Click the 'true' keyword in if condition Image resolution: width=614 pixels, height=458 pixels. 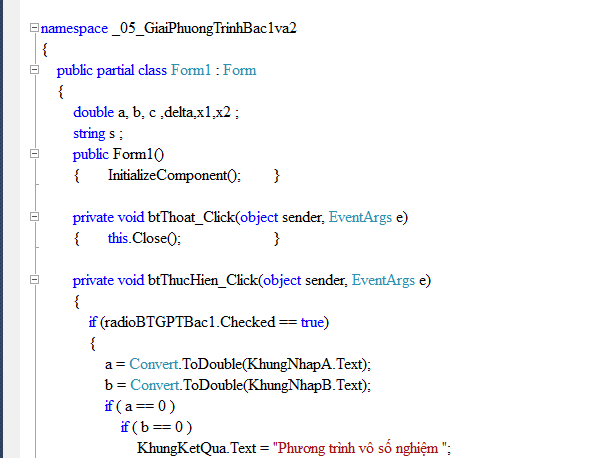click(x=312, y=322)
